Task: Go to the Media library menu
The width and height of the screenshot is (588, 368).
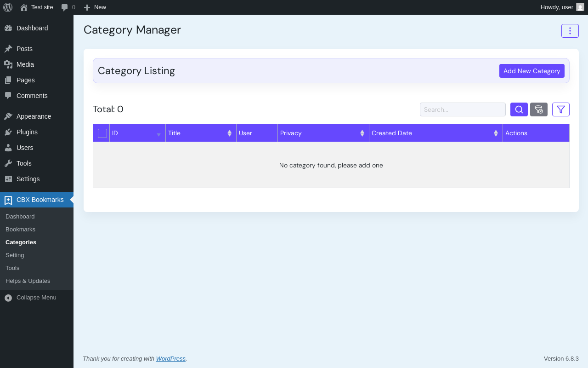Action: 37,64
